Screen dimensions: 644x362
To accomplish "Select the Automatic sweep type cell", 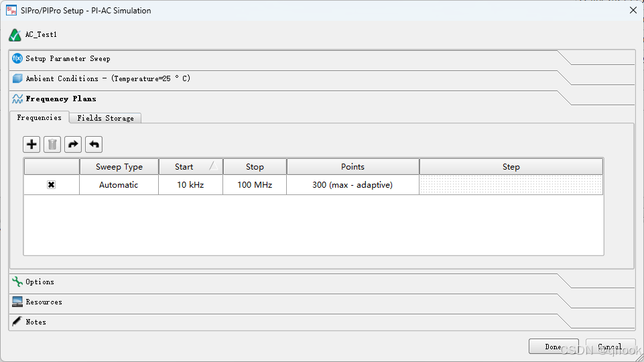I will click(x=119, y=185).
